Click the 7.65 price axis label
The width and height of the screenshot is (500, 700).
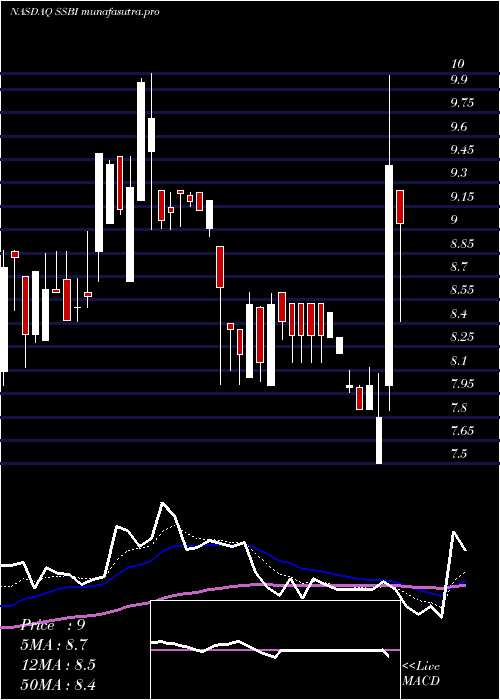[462, 431]
